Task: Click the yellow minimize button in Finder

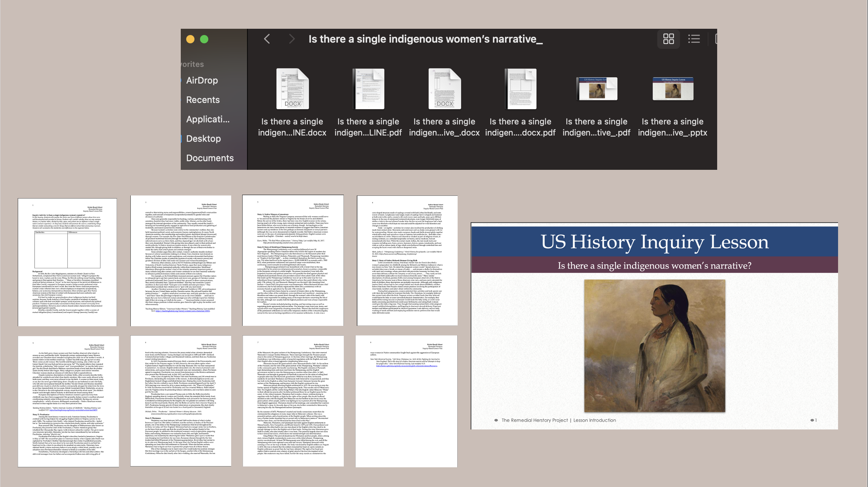Action: (x=190, y=39)
